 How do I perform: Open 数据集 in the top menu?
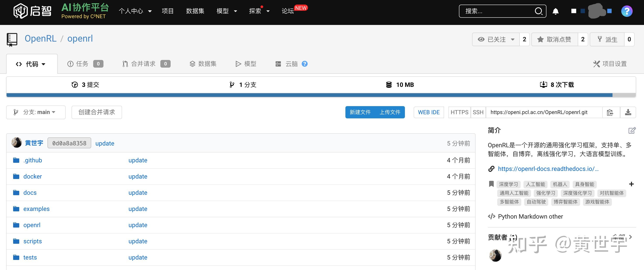click(195, 11)
